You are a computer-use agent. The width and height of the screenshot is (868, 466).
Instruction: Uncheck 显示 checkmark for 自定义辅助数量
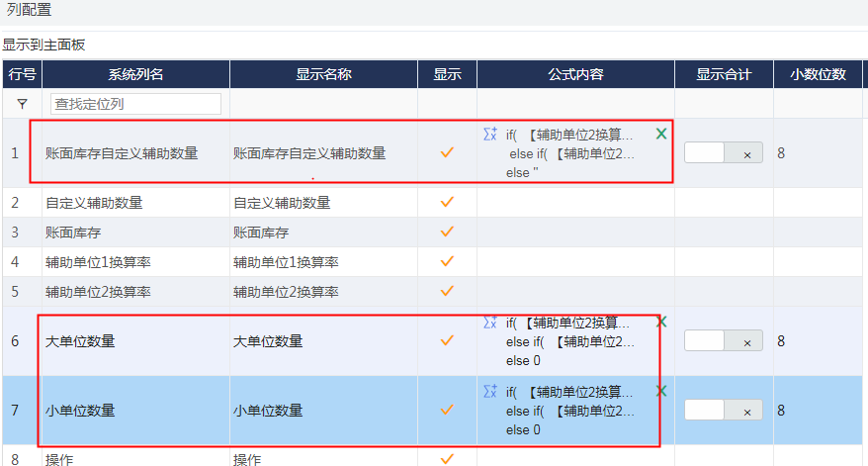tap(447, 202)
